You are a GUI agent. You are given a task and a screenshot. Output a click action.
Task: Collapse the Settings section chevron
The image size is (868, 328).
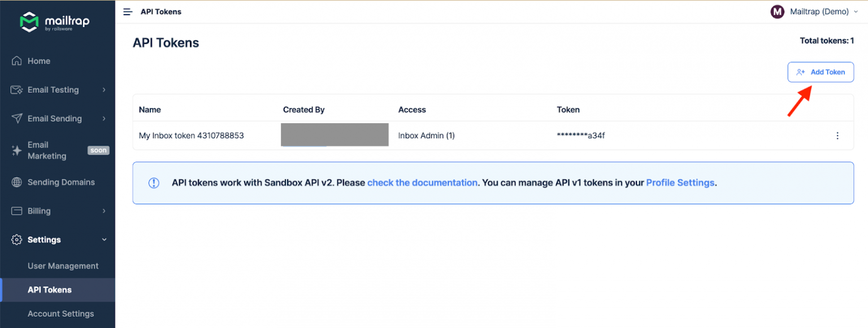click(x=104, y=240)
